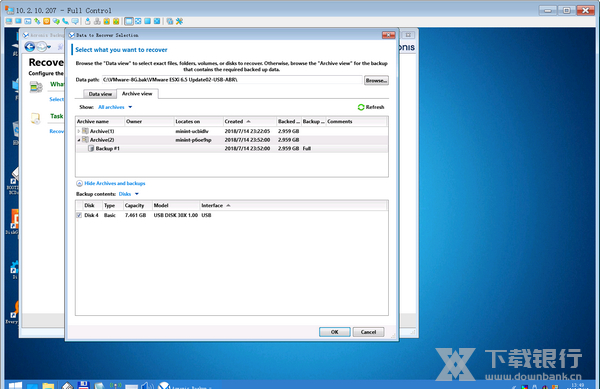Start voice chat with the phone icon

(65, 21)
